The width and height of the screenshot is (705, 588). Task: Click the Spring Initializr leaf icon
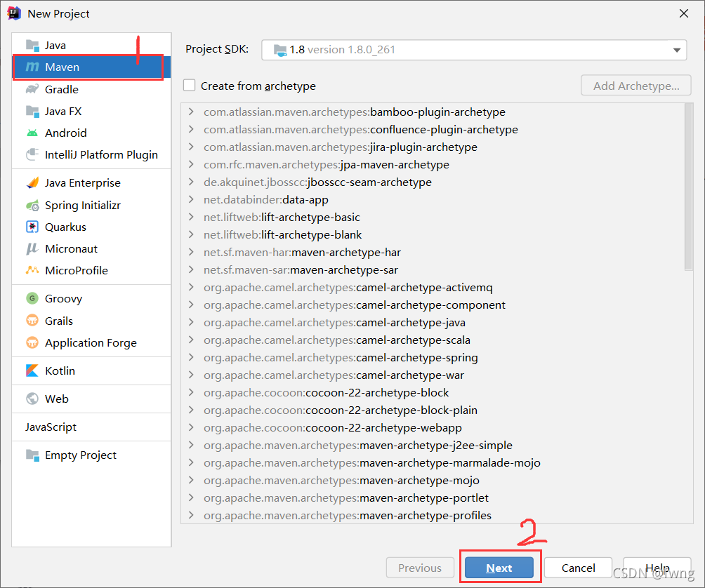coord(32,206)
